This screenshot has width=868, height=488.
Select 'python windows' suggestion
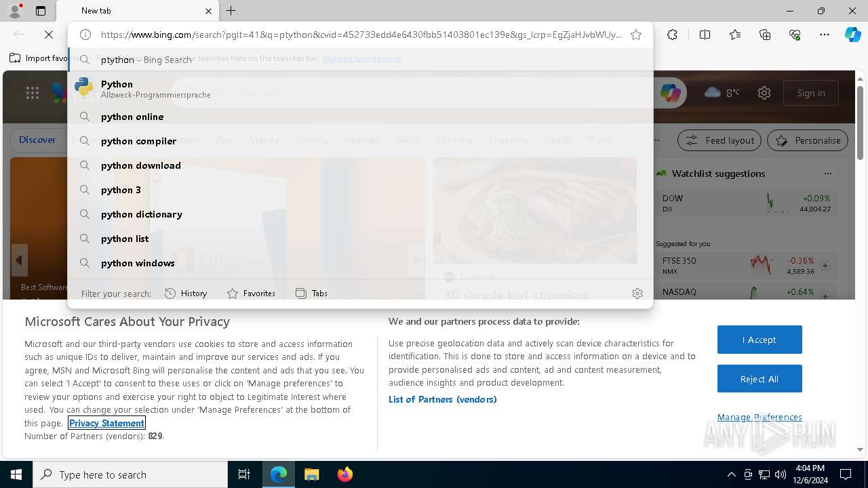point(360,263)
